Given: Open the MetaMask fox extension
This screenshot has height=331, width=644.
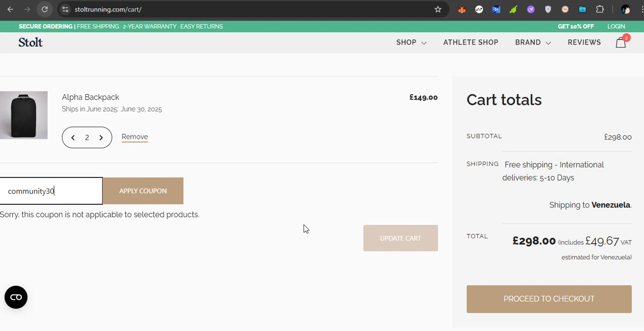Looking at the screenshot, I should [462, 9].
